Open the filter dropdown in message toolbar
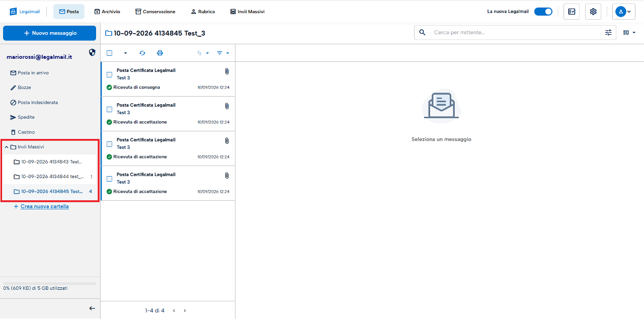Viewport: 644px width, 319px height. 222,53
